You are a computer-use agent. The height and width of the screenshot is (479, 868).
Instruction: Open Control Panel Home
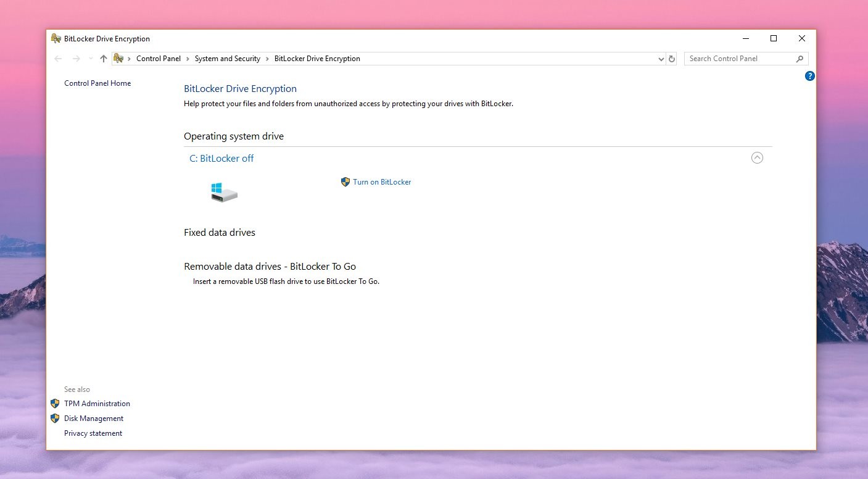click(97, 83)
